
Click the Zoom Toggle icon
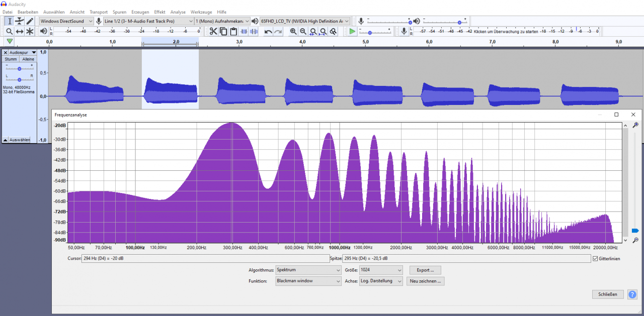pyautogui.click(x=333, y=32)
